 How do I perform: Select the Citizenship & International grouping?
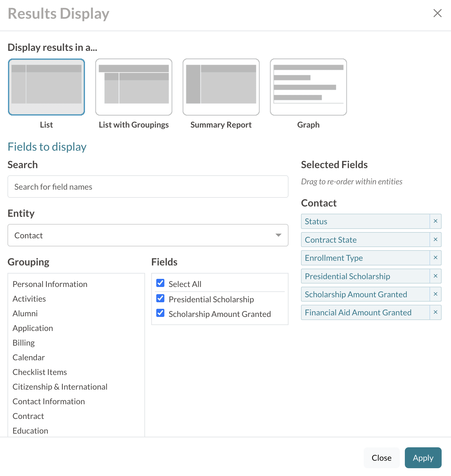tap(60, 386)
